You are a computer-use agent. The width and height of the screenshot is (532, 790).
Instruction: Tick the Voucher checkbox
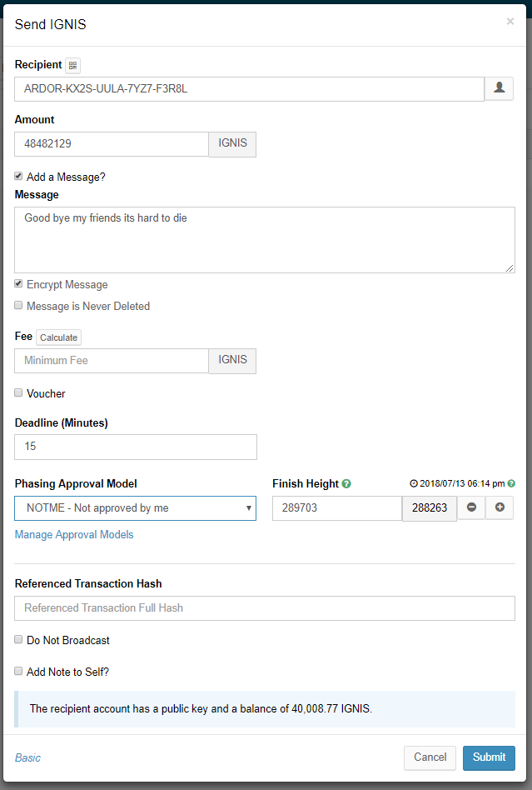point(19,393)
